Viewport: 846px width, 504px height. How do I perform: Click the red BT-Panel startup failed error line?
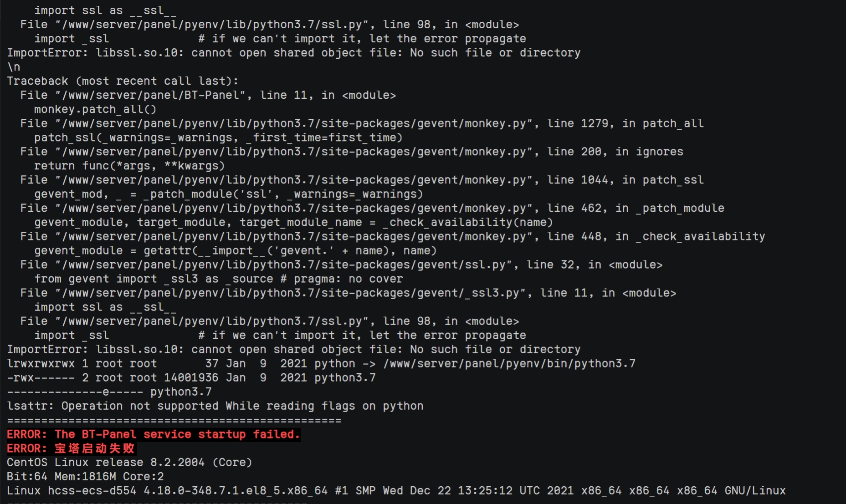pos(154,434)
